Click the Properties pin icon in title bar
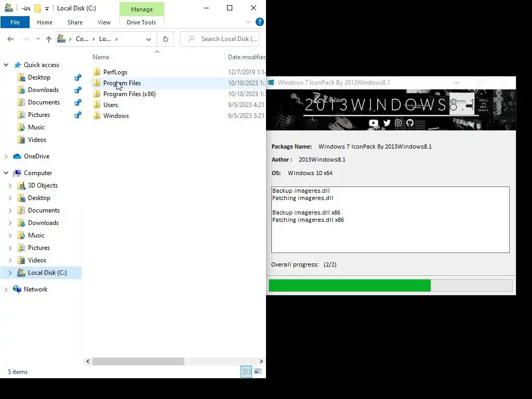The height and width of the screenshot is (399, 532). click(26, 8)
